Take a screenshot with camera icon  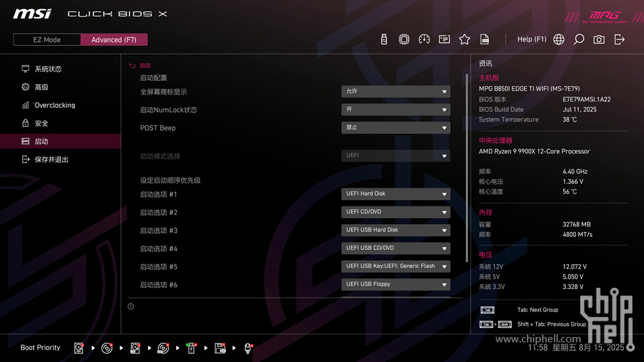pyautogui.click(x=599, y=39)
